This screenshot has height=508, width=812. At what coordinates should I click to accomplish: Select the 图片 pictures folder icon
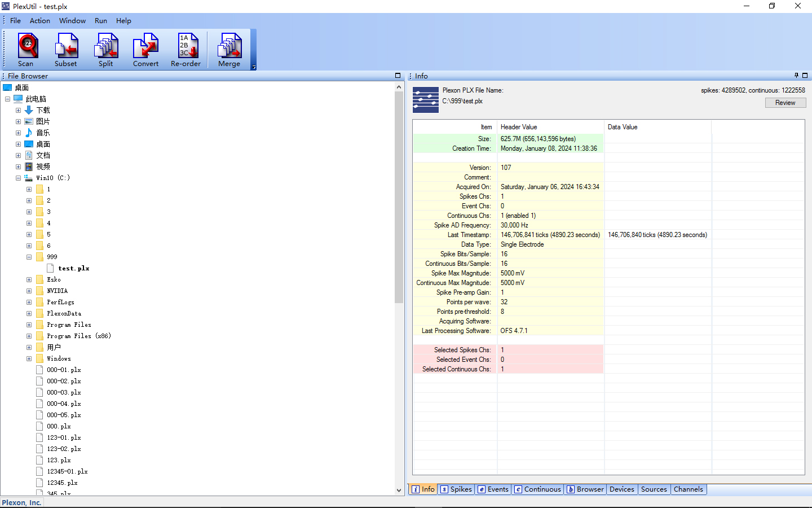[29, 121]
